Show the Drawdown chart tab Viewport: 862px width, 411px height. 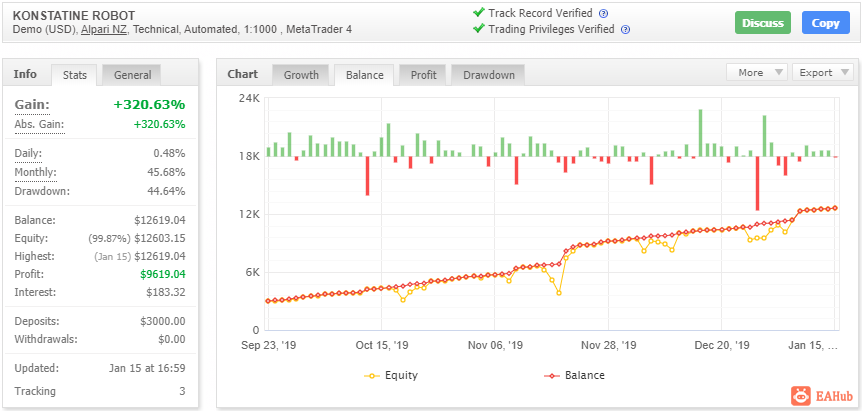[488, 75]
